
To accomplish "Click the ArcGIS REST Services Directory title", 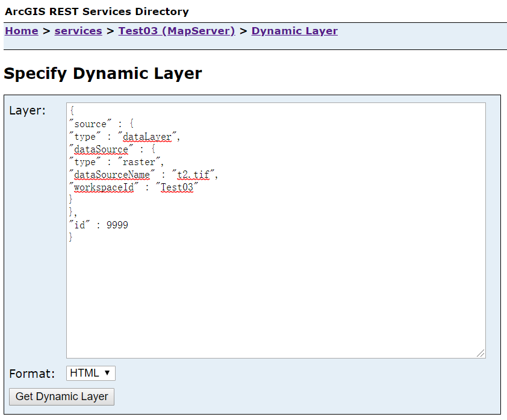I will pos(97,11).
